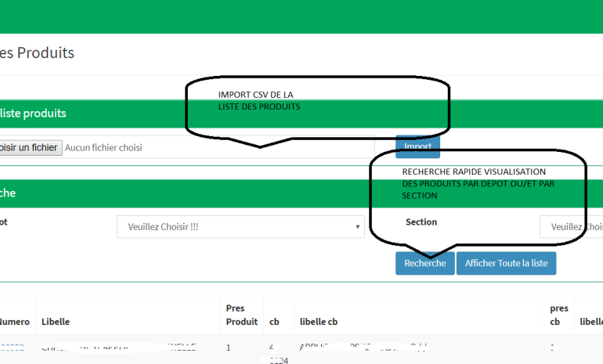
Task: Click the Libelle column header
Action: [x=56, y=322]
